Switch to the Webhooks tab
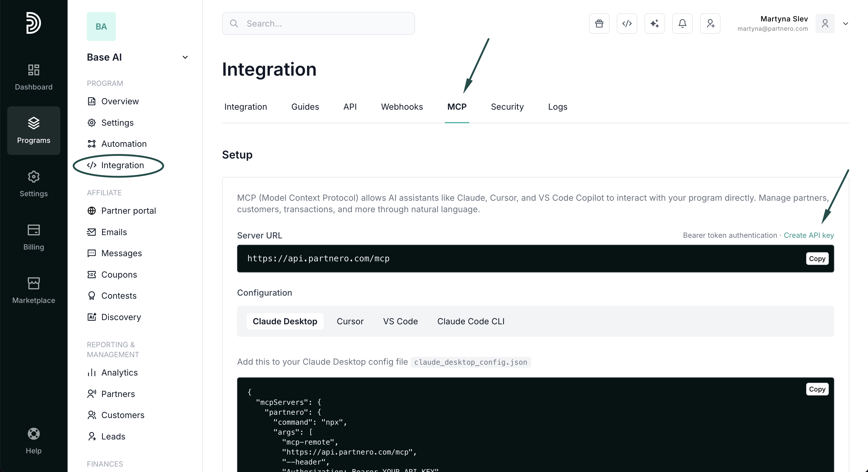 (402, 107)
